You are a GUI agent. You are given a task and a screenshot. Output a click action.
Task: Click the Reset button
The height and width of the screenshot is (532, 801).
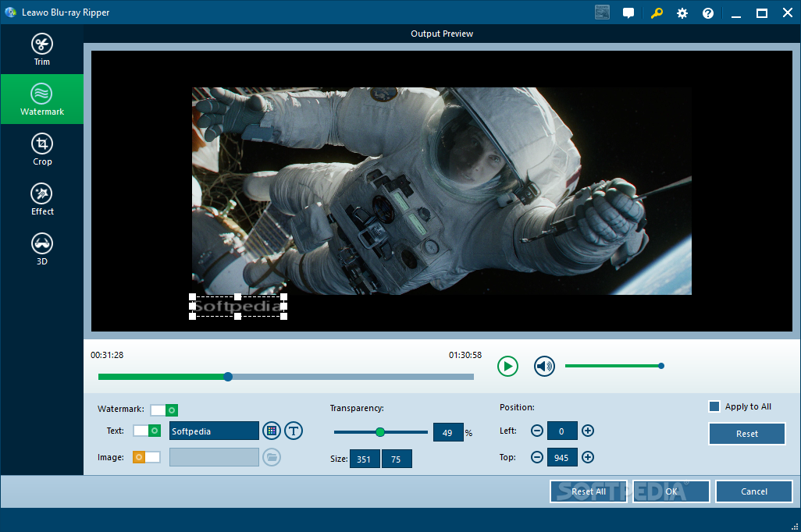point(747,434)
